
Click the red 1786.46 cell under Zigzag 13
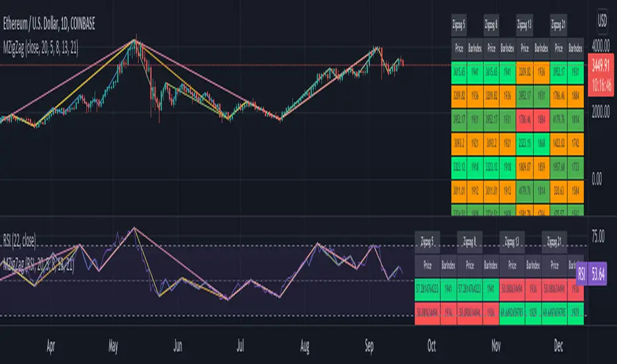524,120
